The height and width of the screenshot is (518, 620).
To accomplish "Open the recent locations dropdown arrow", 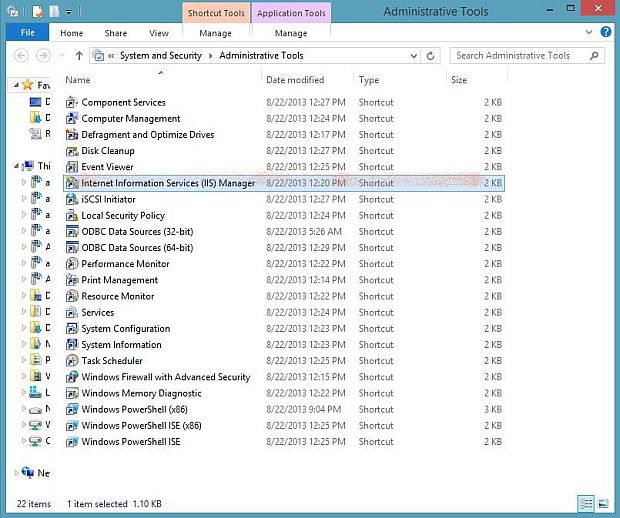I will 62,56.
